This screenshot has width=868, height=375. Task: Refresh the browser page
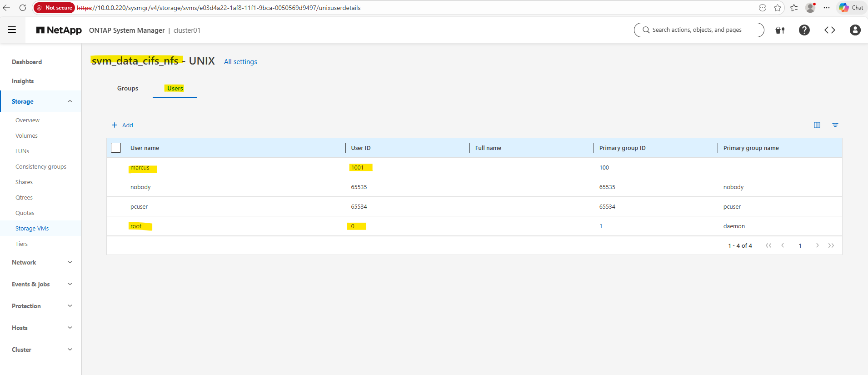tap(23, 8)
